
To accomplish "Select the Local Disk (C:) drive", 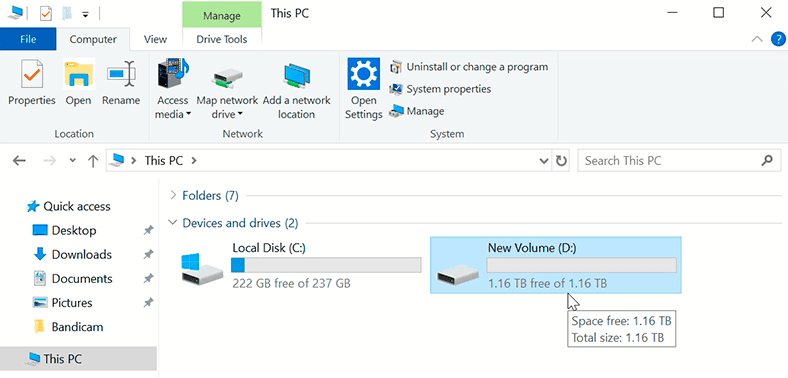I will [301, 265].
